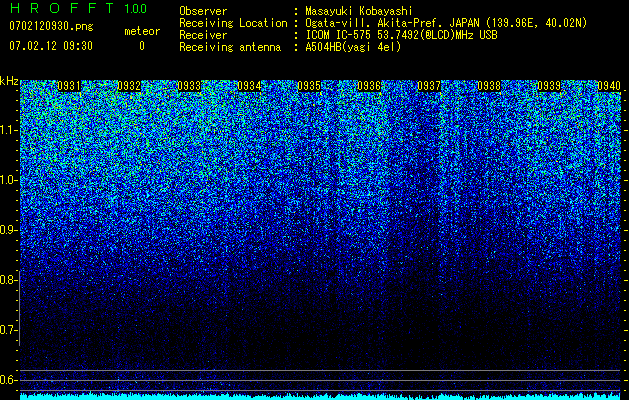Screen dimensions: 629x400
Task: Click the 1.1 kHz axis label
Action: pos(8,130)
